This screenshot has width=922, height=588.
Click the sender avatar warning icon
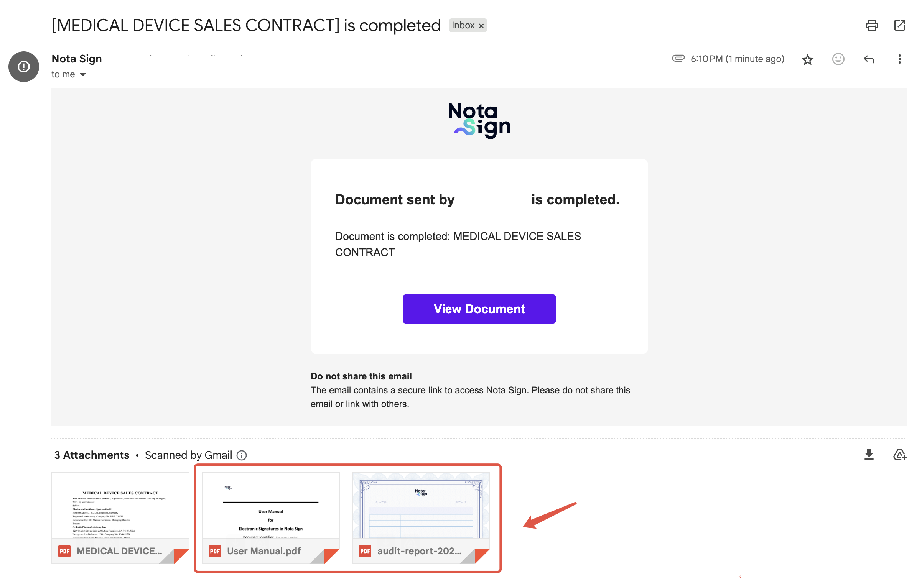coord(24,67)
